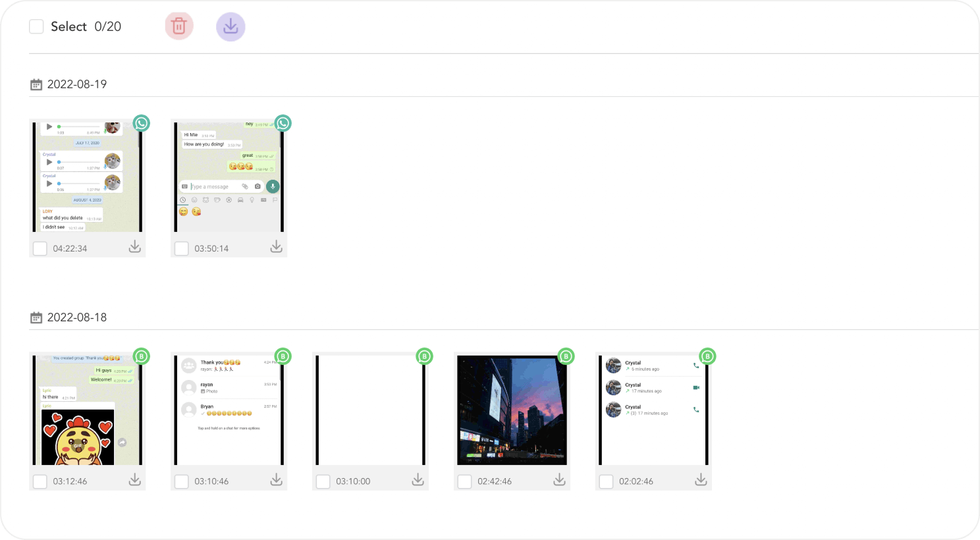This screenshot has width=980, height=540.
Task: Open the voice messages thumbnail at 04:22:34
Action: (88, 176)
